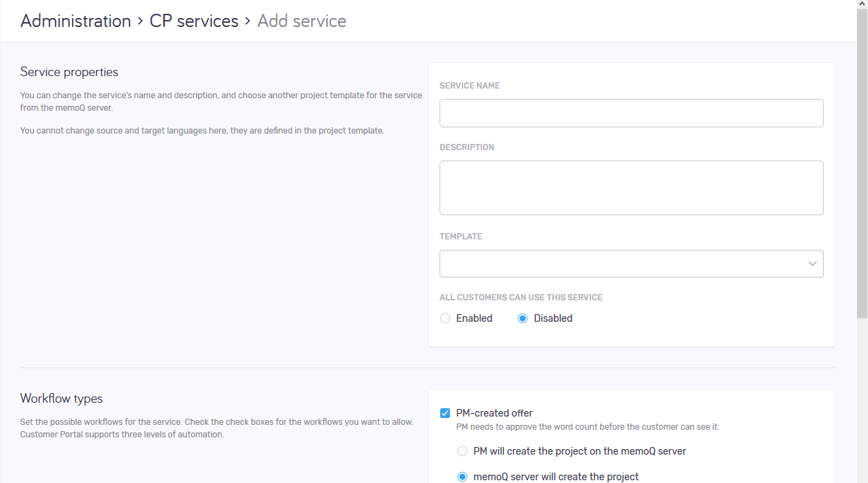
Task: Choose PM will create the project option
Action: [462, 451]
